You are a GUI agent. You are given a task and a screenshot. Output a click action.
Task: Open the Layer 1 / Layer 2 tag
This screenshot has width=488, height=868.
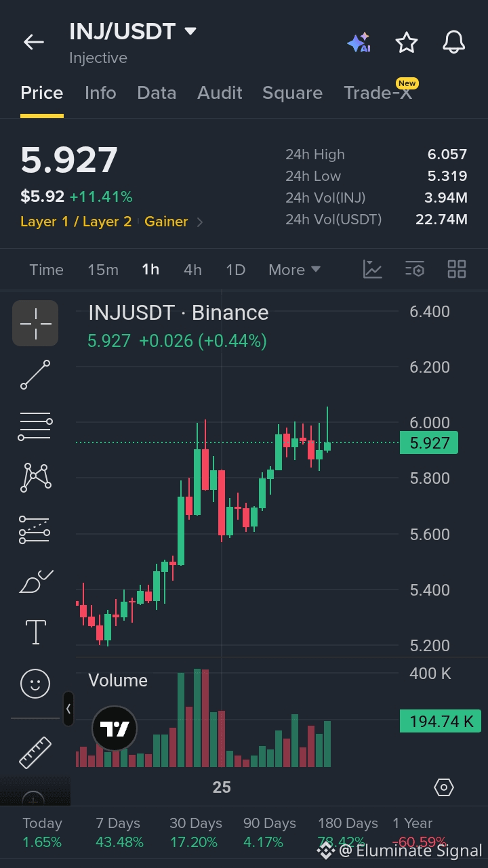76,222
